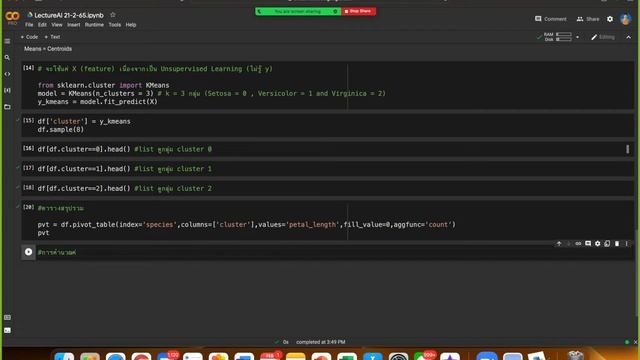Open Finder from the Dock
This screenshot has width=640, height=360.
64,357
